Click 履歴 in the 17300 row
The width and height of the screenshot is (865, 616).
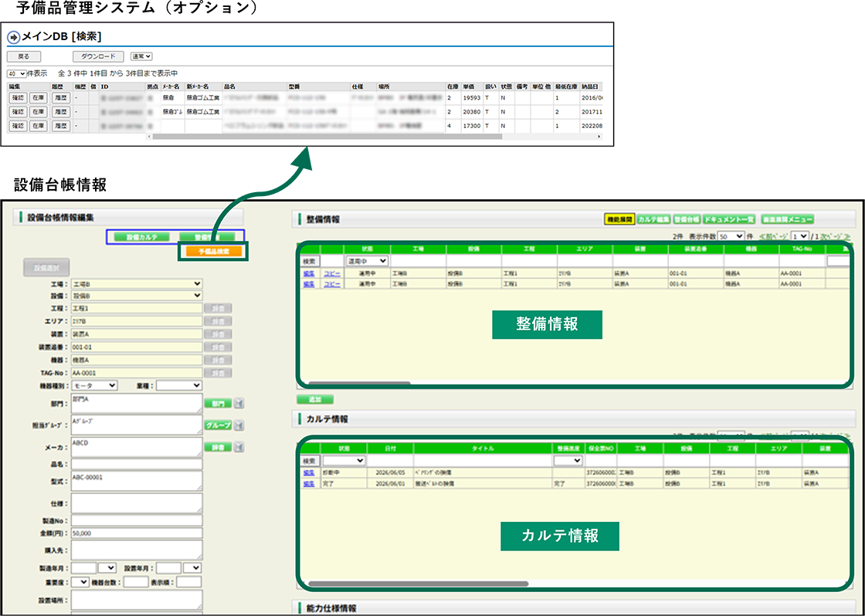pyautogui.click(x=60, y=126)
